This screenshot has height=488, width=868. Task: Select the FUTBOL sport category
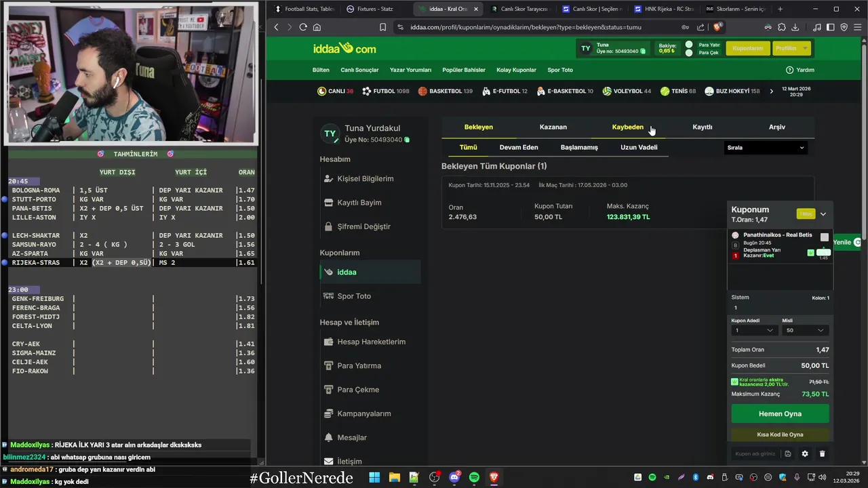(385, 91)
